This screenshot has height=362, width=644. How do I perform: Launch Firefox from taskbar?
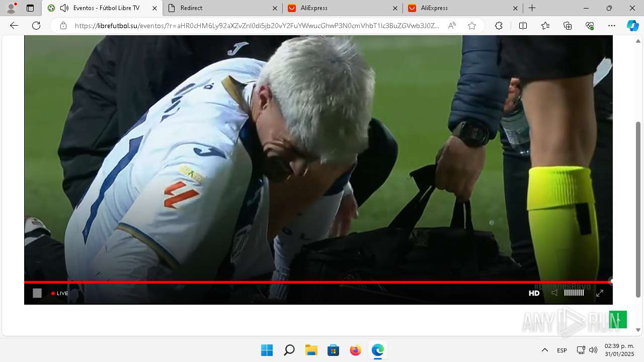click(355, 350)
